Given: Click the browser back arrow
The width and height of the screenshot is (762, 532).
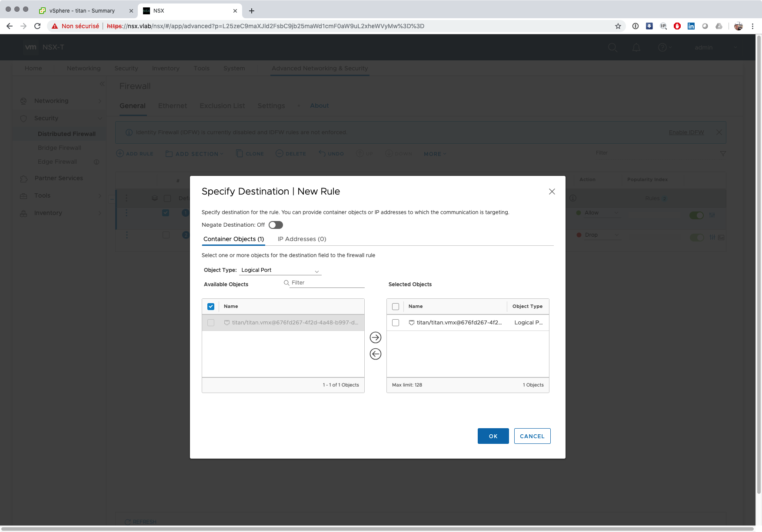Looking at the screenshot, I should (x=10, y=26).
